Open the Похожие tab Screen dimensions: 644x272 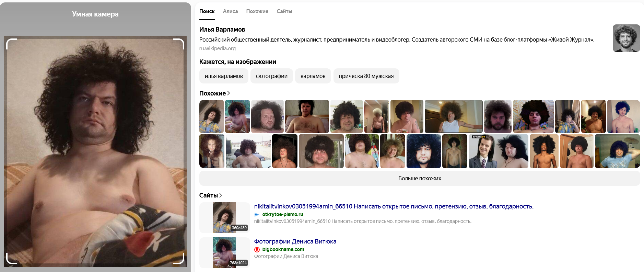point(257,11)
